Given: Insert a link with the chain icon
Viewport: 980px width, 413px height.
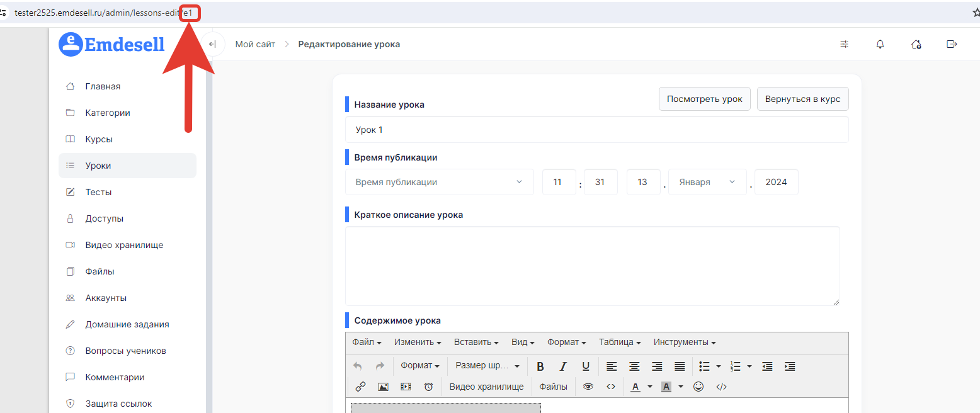Looking at the screenshot, I should (360, 387).
